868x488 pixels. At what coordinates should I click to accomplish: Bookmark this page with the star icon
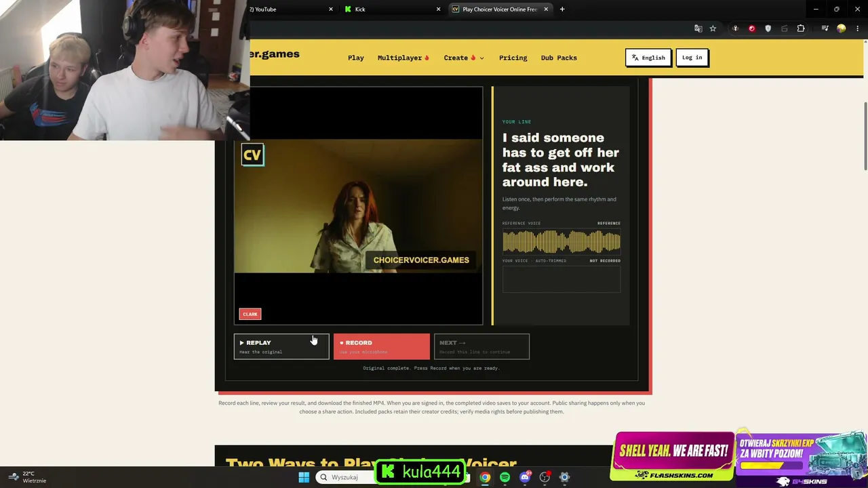point(713,28)
